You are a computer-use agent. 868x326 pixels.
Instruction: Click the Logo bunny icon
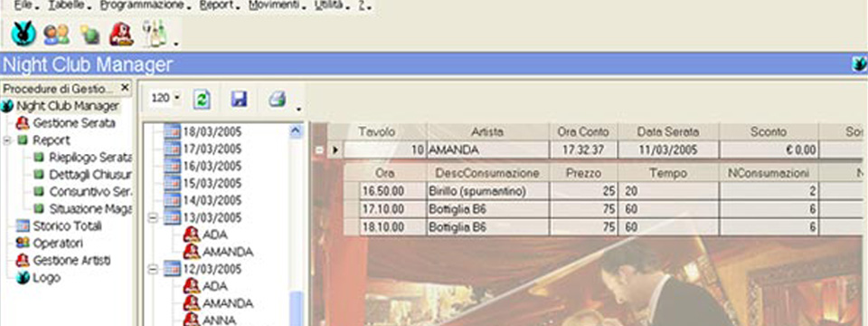[23, 278]
